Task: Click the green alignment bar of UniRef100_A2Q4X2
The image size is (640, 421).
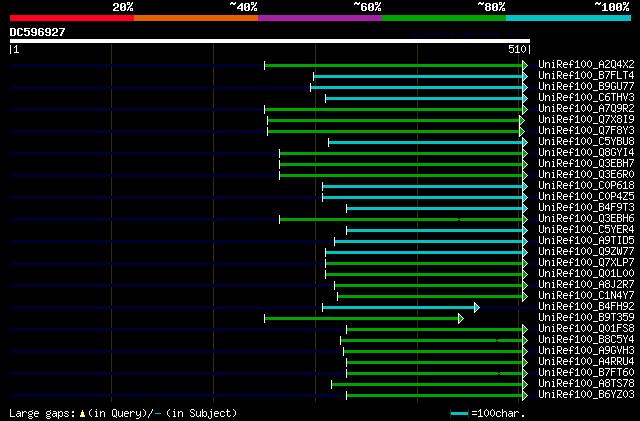Action: (393, 65)
